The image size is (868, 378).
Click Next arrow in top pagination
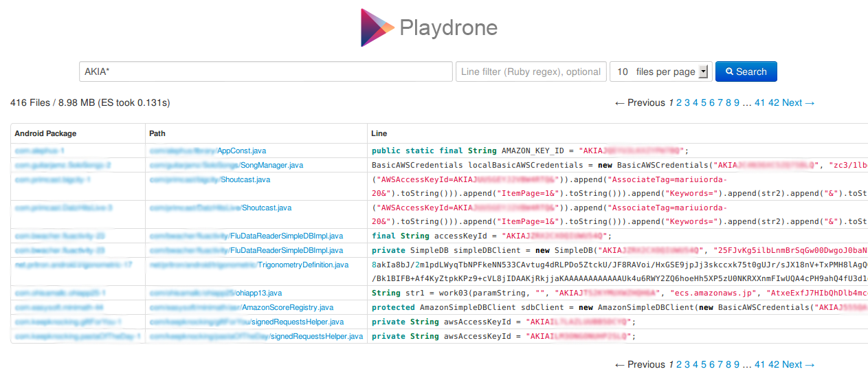click(x=799, y=102)
